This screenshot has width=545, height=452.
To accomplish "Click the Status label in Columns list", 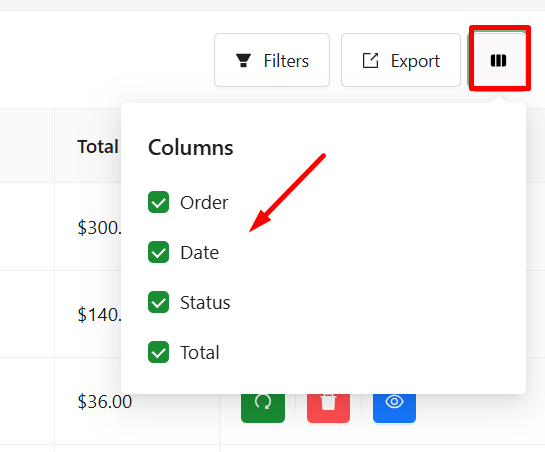I will [x=205, y=302].
